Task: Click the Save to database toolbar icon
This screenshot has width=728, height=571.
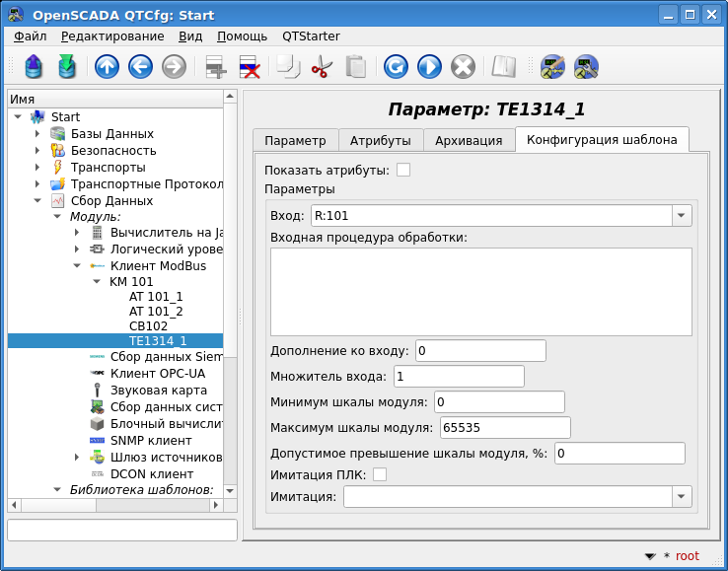Action: click(67, 66)
